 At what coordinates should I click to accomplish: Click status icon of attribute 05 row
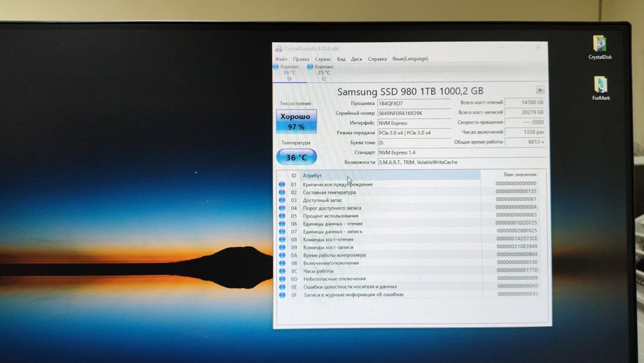tap(282, 216)
